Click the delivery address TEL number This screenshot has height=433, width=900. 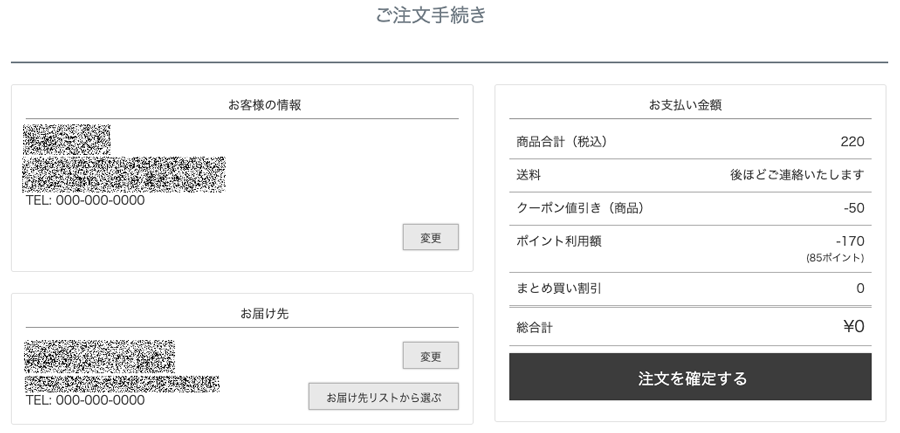coord(85,400)
